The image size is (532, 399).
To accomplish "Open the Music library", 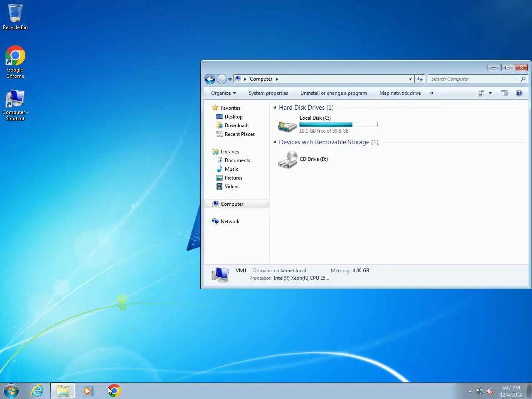I will pyautogui.click(x=231, y=169).
